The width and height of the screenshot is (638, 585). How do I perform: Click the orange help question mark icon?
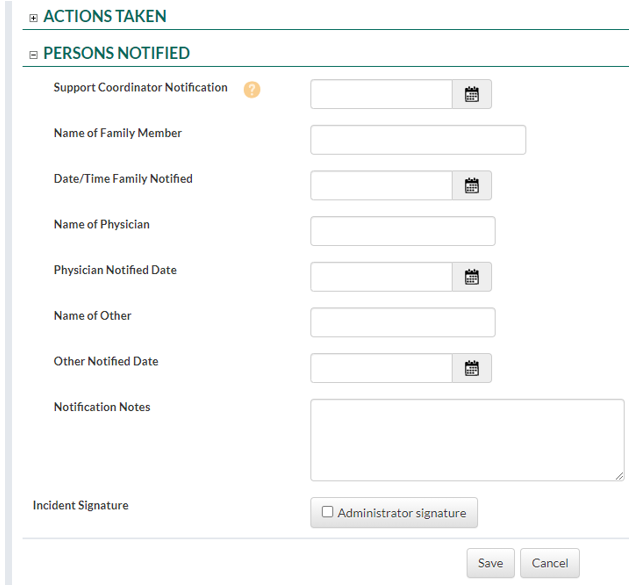point(251,89)
